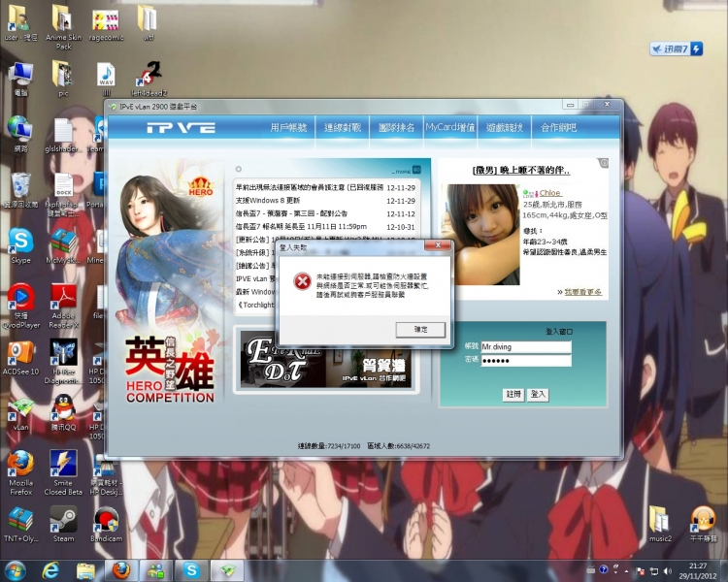Click the Chloe profile photo
Screen dimensions: 728x582
pos(480,235)
